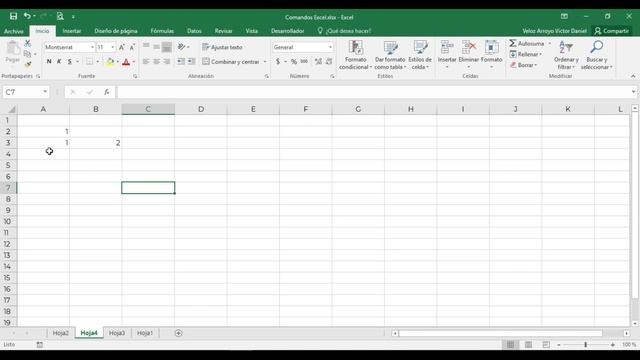Align cell text left
The width and height of the screenshot is (640, 360).
(x=146, y=62)
